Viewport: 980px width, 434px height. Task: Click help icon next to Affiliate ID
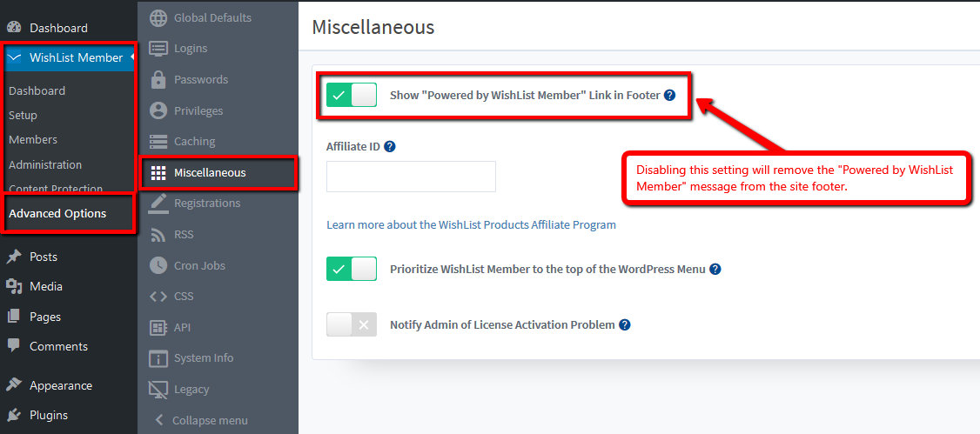390,147
